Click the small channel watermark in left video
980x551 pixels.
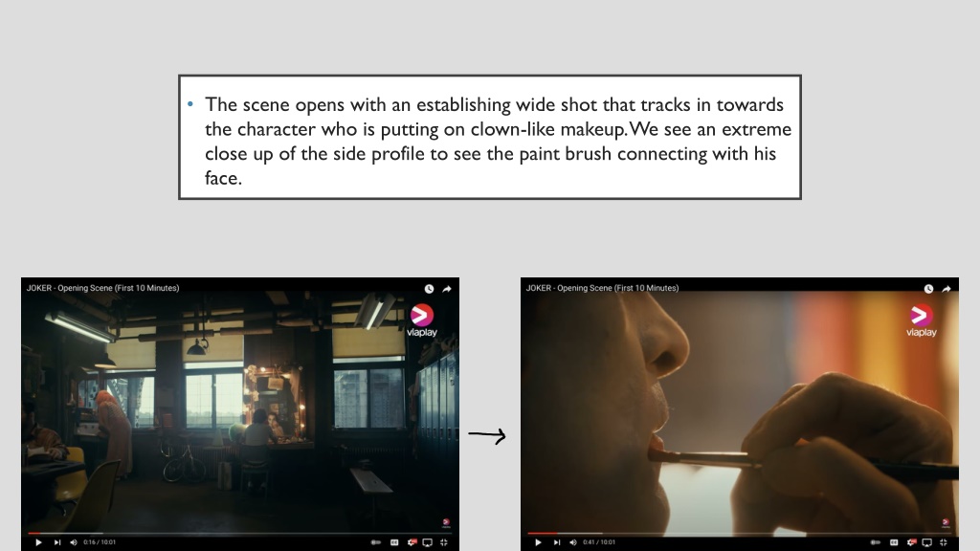point(446,523)
